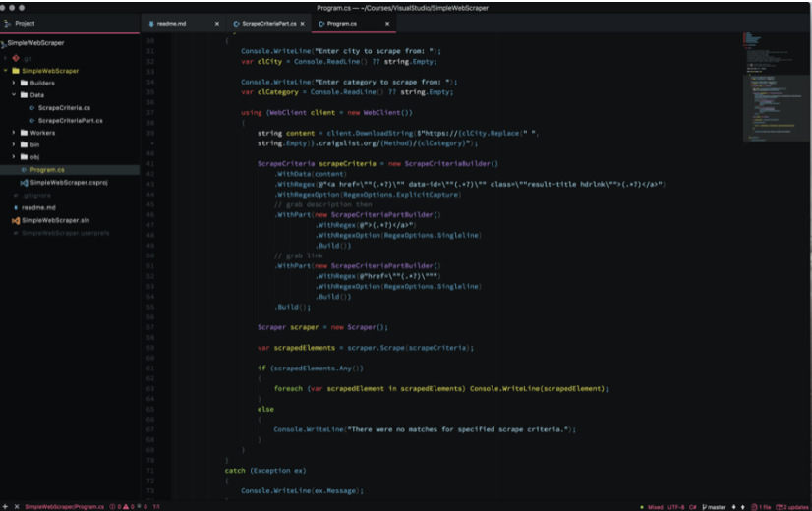Click line number 41 in the gutter
Viewport: 812px width, 511px height.
[x=150, y=163]
